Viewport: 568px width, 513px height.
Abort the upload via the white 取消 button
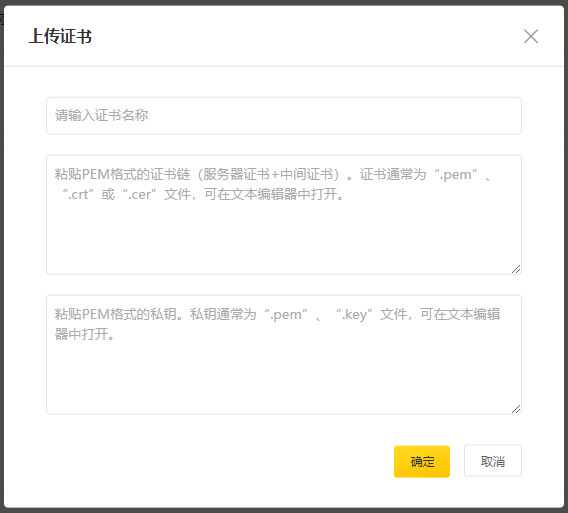493,461
